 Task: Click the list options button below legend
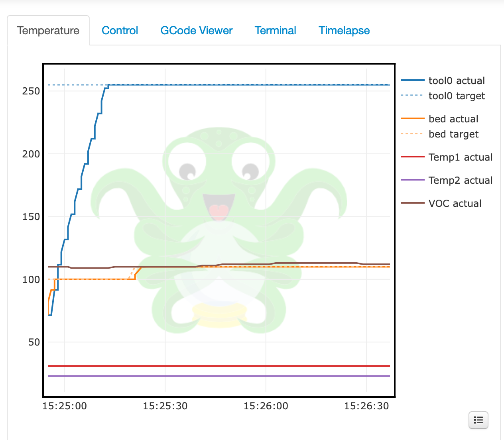478,420
